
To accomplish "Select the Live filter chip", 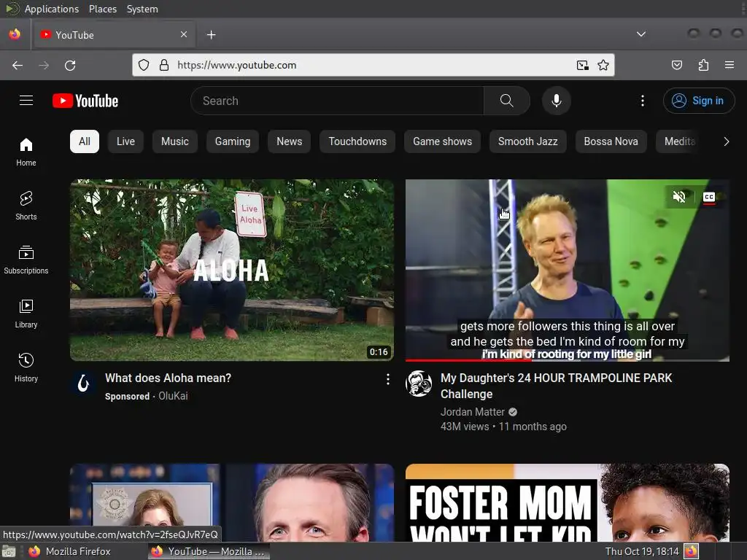I will [125, 141].
